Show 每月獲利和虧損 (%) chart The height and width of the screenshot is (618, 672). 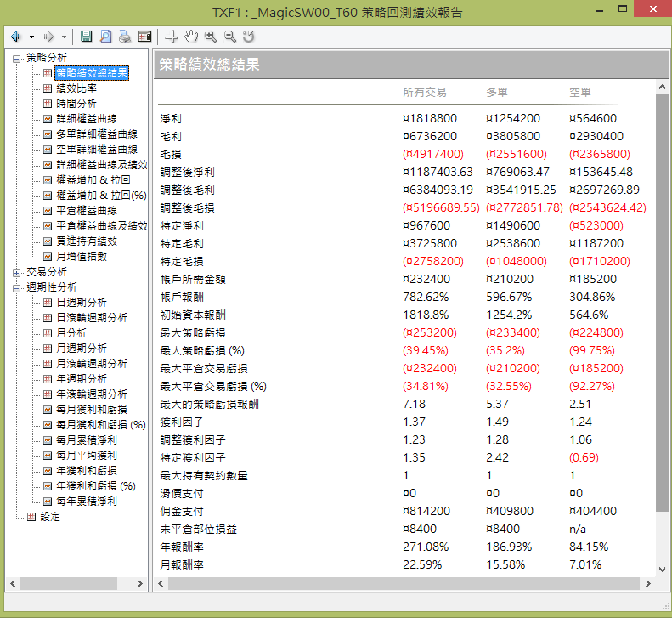[101, 425]
